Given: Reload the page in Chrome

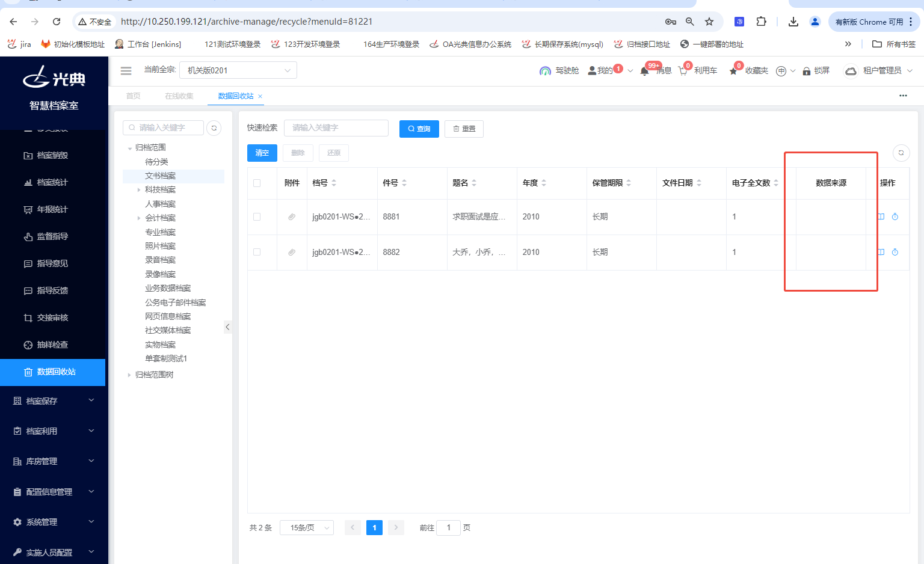Looking at the screenshot, I should click(57, 22).
